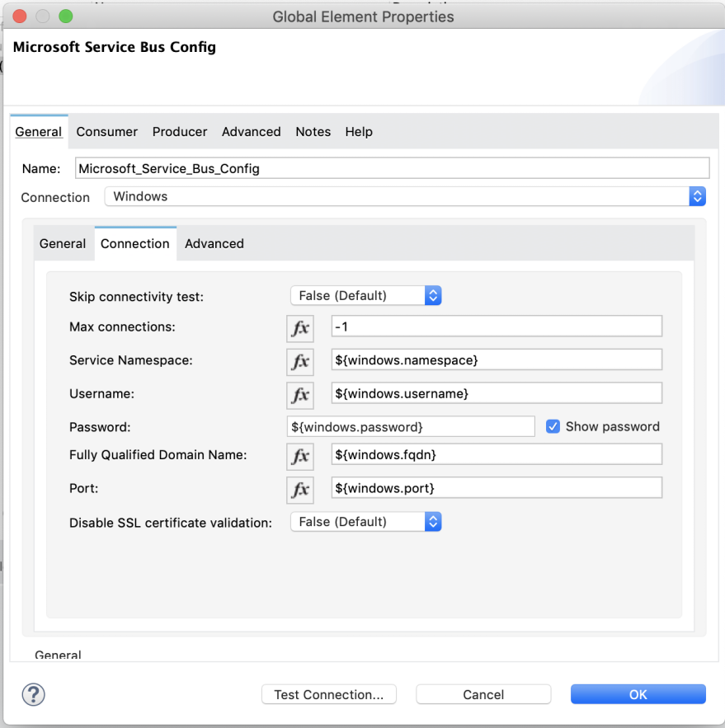The height and width of the screenshot is (728, 725).
Task: Expand the Connection dropdown showing Windows
Action: (x=697, y=196)
